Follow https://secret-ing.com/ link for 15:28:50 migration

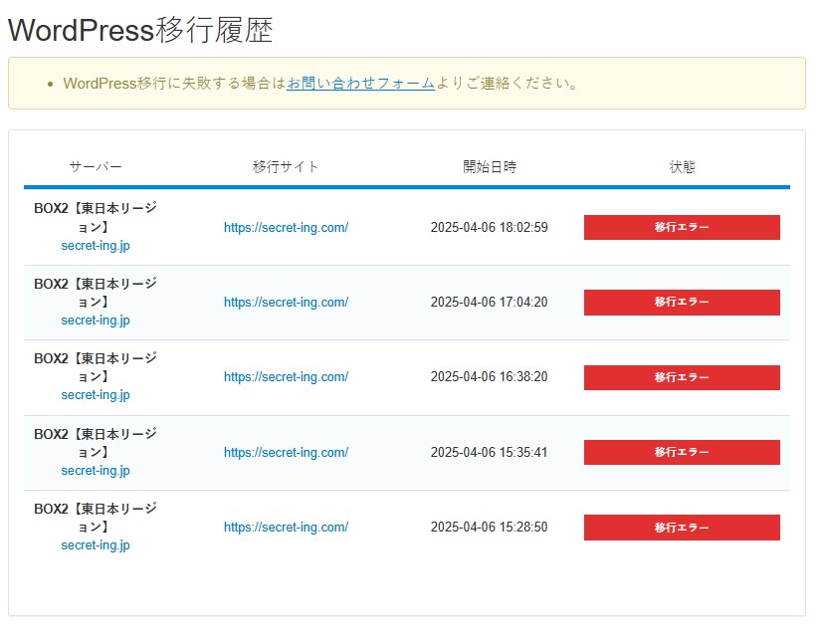(286, 528)
